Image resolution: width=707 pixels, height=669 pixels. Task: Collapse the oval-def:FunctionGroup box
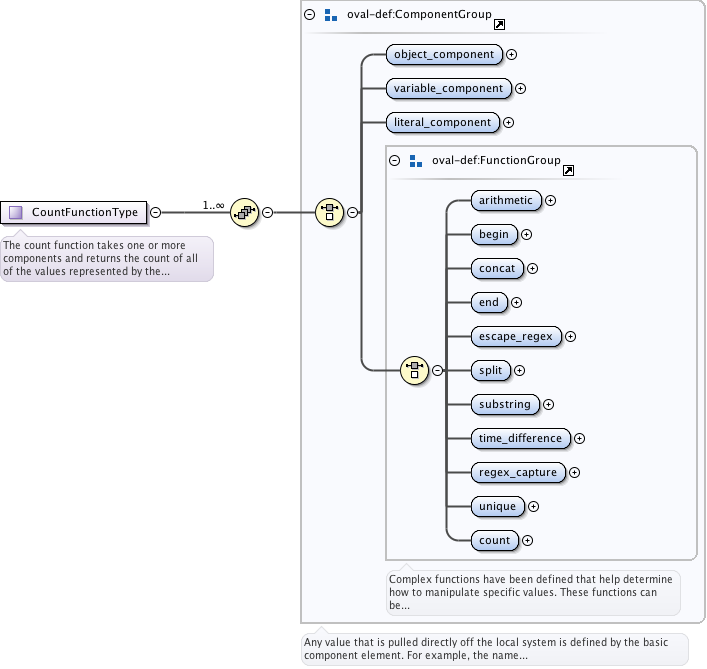(x=394, y=160)
